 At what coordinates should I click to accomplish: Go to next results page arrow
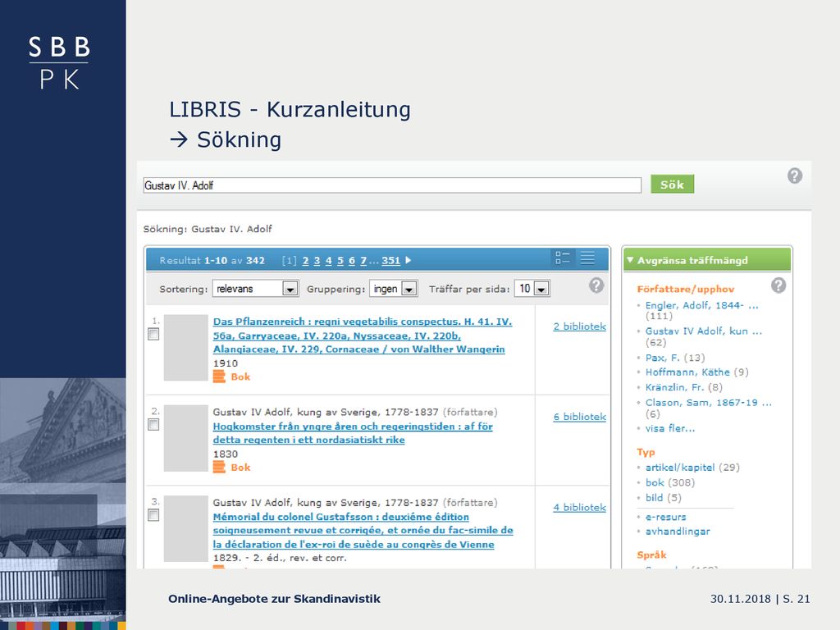pos(409,260)
